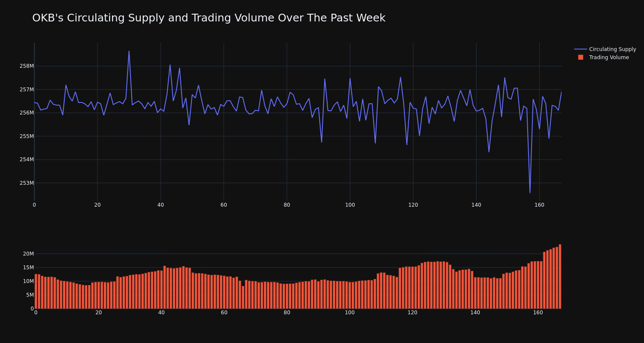
Task: Click the 255M y-axis label
Action: pyautogui.click(x=27, y=136)
